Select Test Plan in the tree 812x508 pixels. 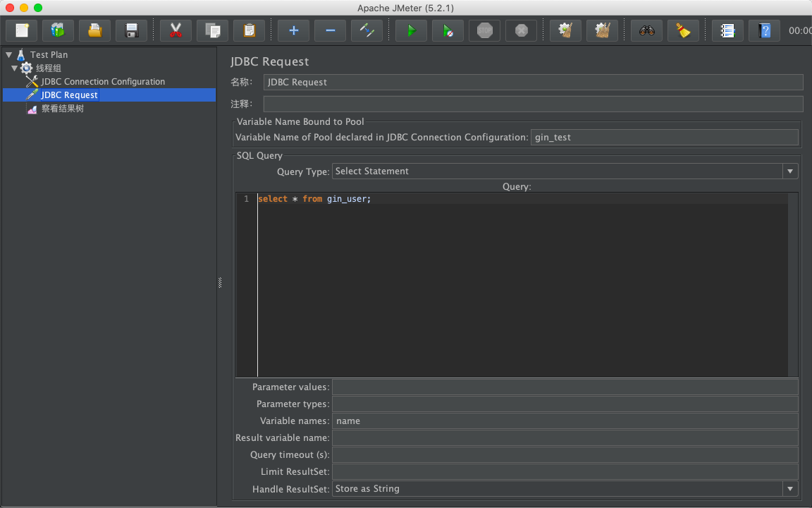point(49,54)
